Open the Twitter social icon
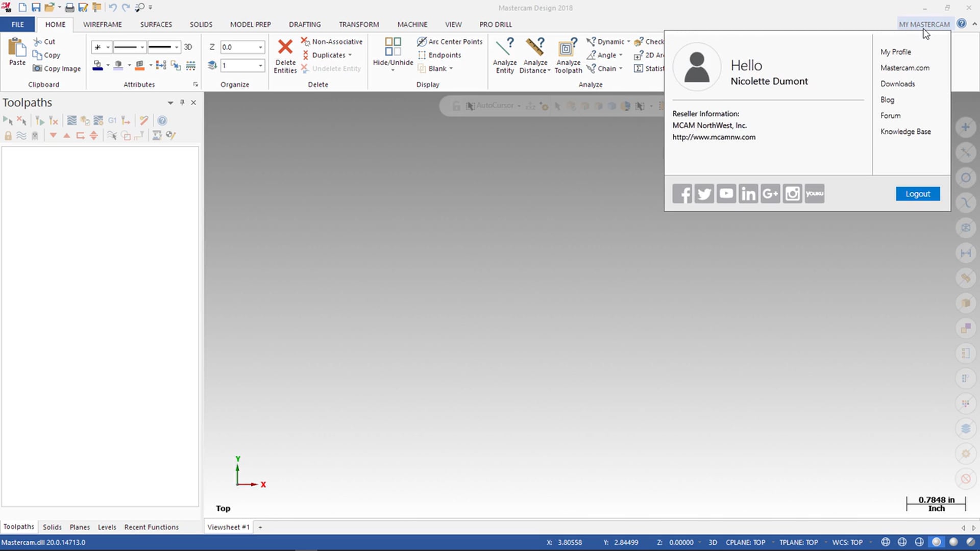 click(704, 194)
